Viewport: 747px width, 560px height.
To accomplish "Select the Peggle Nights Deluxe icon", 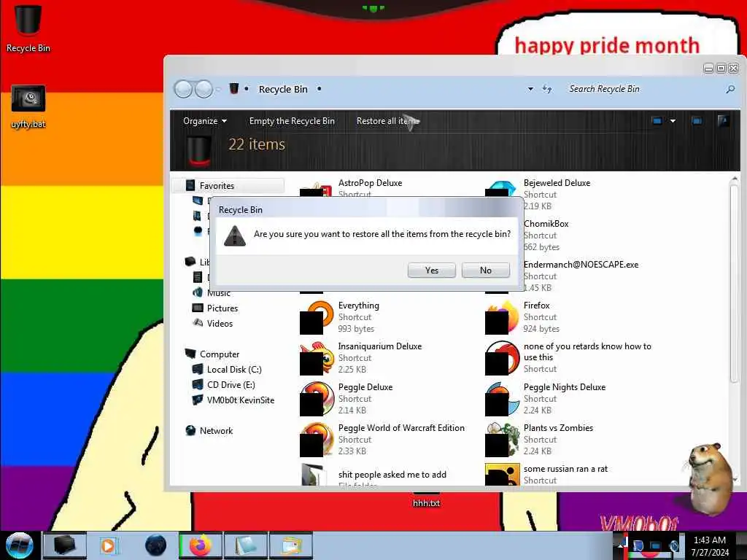I will coord(502,399).
